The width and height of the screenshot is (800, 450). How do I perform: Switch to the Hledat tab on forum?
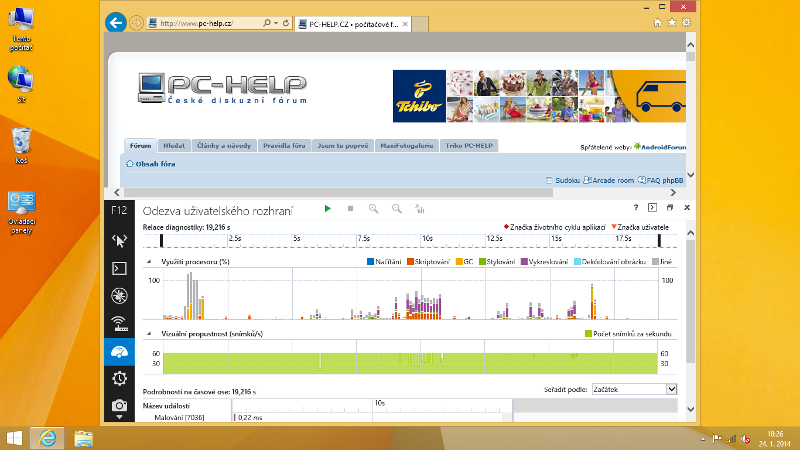point(174,146)
